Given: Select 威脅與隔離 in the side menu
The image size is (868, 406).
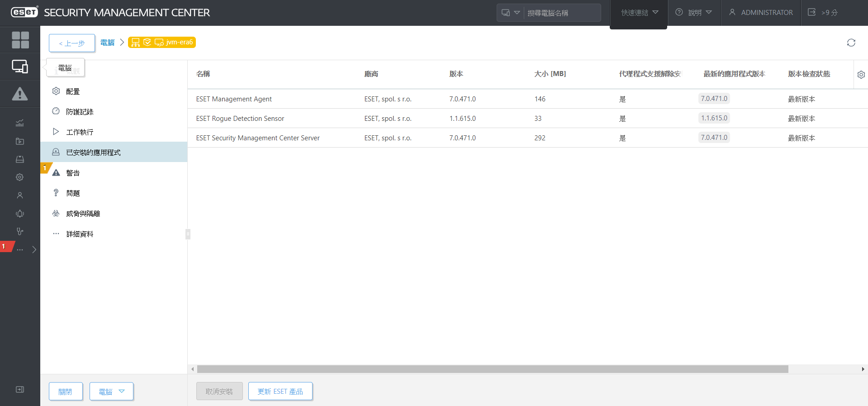Looking at the screenshot, I should coord(114,214).
